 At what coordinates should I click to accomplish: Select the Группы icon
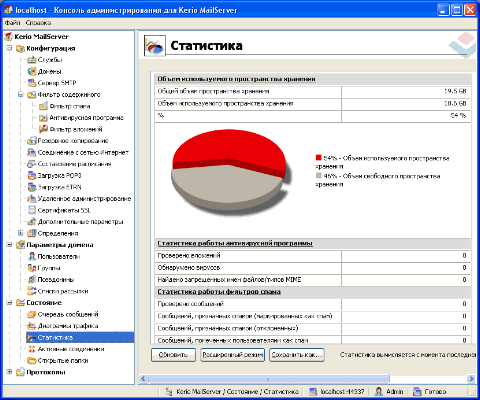(x=32, y=268)
